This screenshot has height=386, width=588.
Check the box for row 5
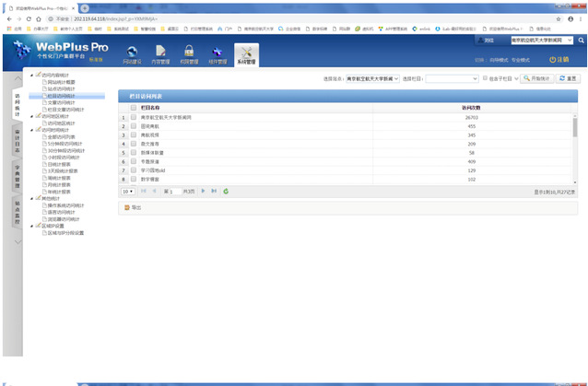click(x=133, y=153)
